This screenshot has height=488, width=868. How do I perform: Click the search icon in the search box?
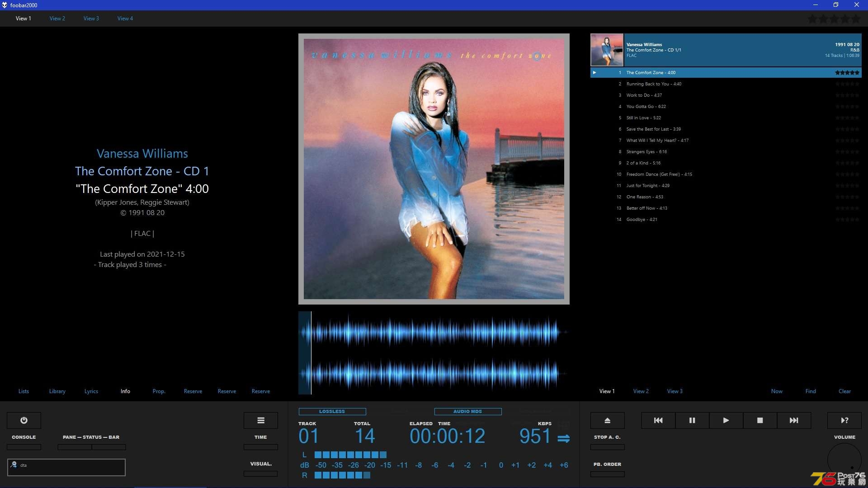(14, 465)
